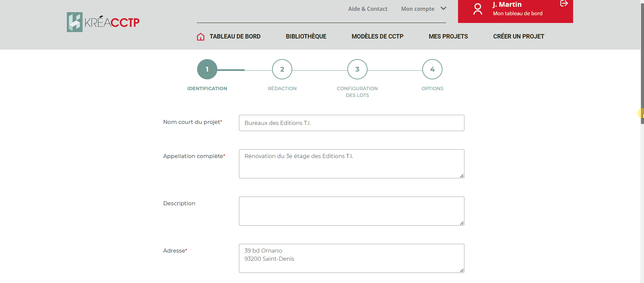This screenshot has height=283, width=644.
Task: Click the logout icon in the red panel
Action: [x=564, y=4]
